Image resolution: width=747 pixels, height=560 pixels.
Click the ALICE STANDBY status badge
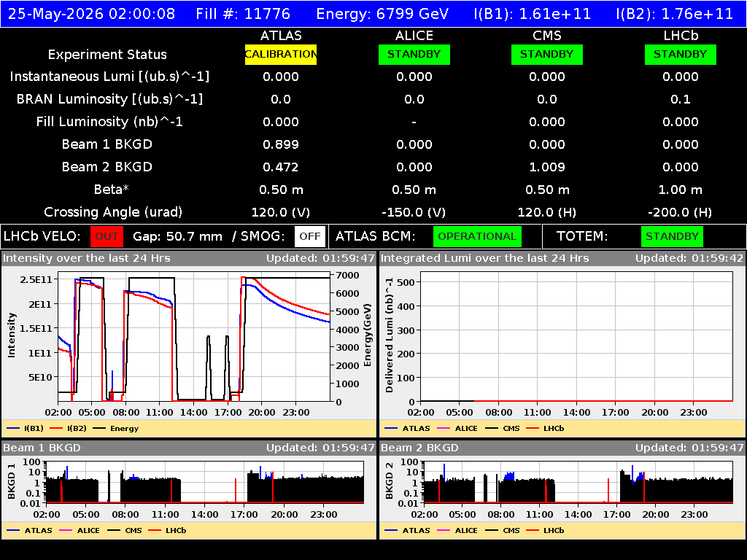[x=414, y=54]
